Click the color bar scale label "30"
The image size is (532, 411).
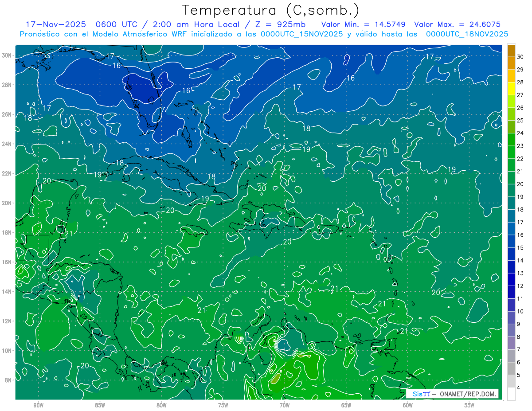point(520,57)
